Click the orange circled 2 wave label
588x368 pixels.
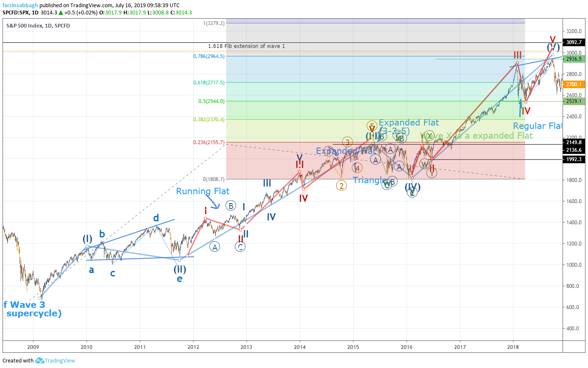click(342, 186)
